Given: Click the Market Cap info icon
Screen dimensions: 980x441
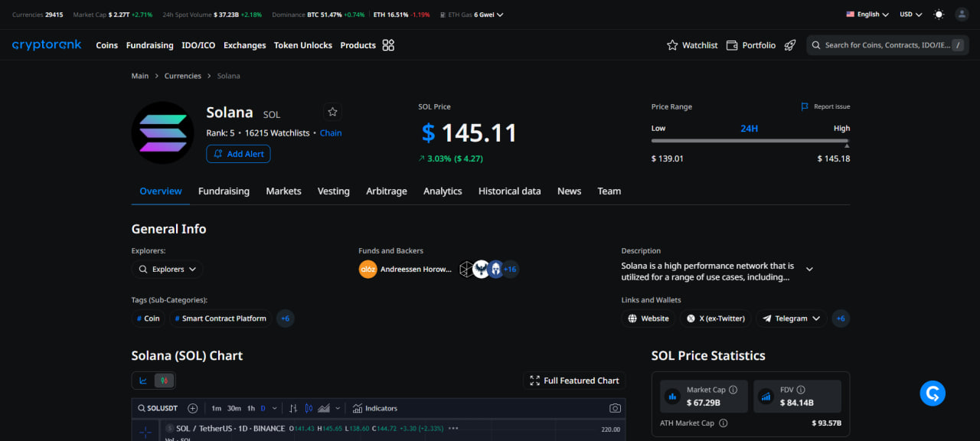Looking at the screenshot, I should [x=733, y=390].
